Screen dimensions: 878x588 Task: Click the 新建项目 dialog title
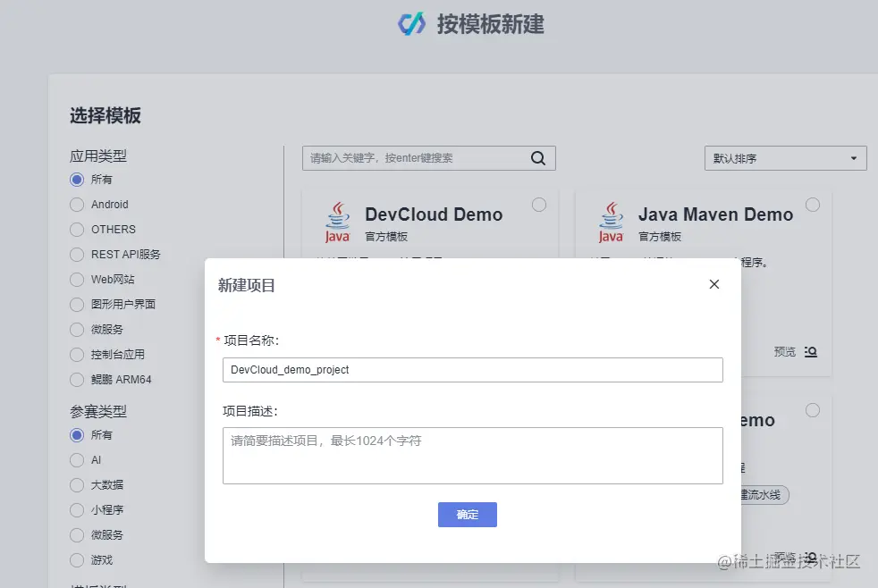coord(247,285)
